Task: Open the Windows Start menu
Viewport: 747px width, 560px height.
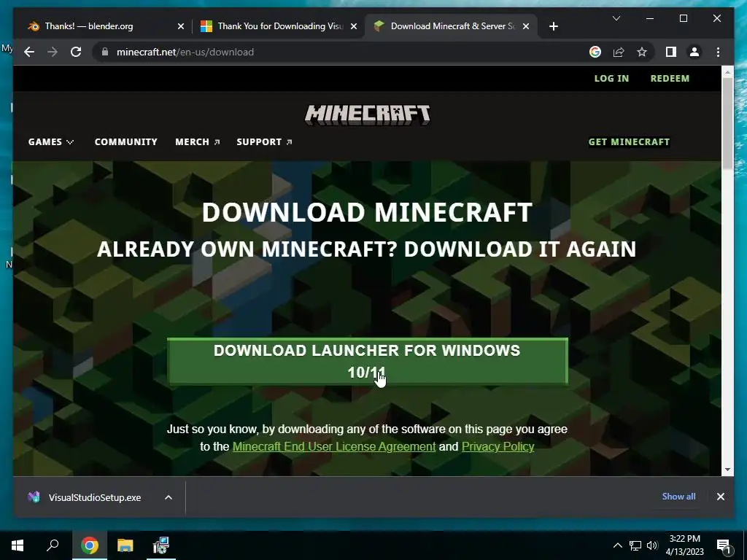Action: [x=18, y=545]
